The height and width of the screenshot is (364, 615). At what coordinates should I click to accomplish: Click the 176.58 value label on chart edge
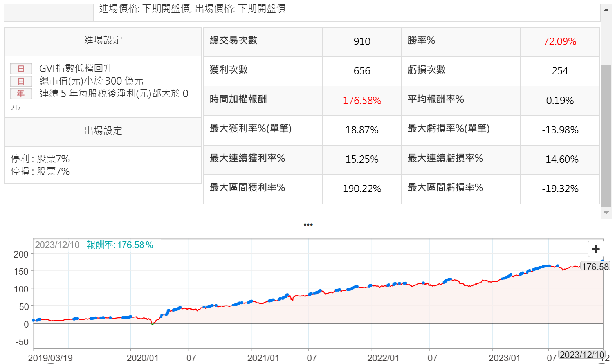click(595, 267)
